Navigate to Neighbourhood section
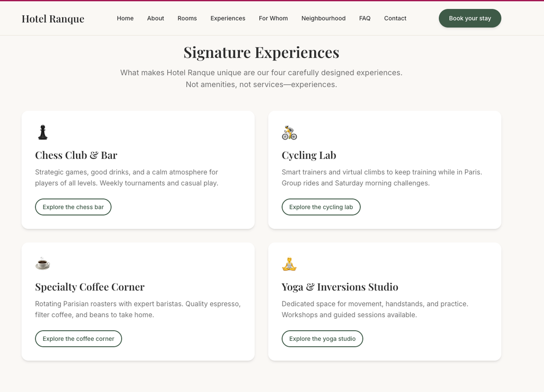Image resolution: width=544 pixels, height=392 pixels. (323, 18)
